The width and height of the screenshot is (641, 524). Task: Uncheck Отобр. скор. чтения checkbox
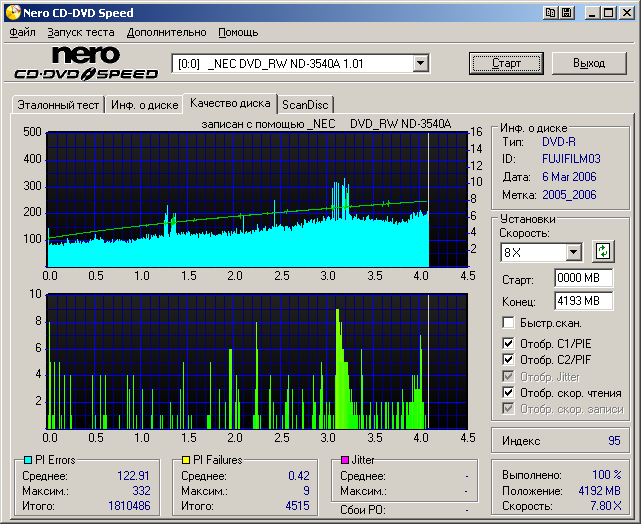tap(509, 392)
